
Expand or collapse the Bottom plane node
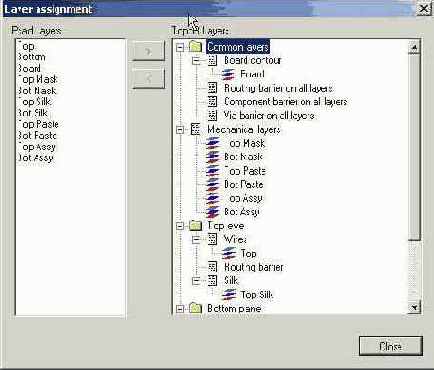(180, 309)
